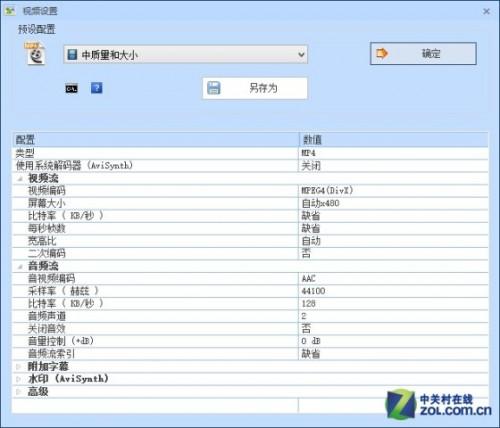Image resolution: width=500 pixels, height=428 pixels.
Task: Expand the 水印 (AviSynth) section
Action: tap(19, 379)
